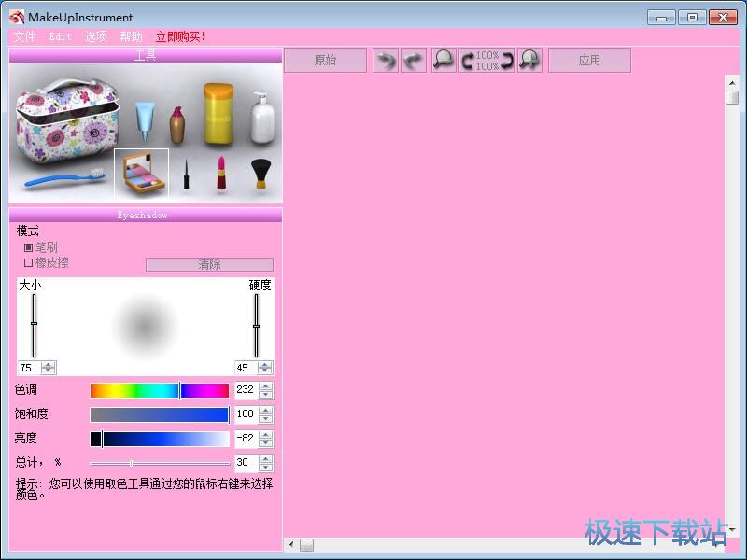Increase the 色调 hue value stepper
Viewport: 747px width, 560px height.
266,386
